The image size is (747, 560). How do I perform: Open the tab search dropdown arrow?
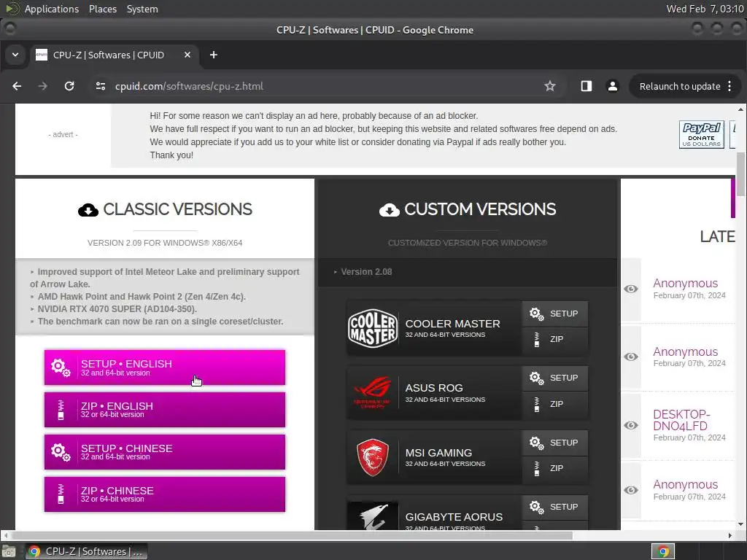tap(15, 55)
